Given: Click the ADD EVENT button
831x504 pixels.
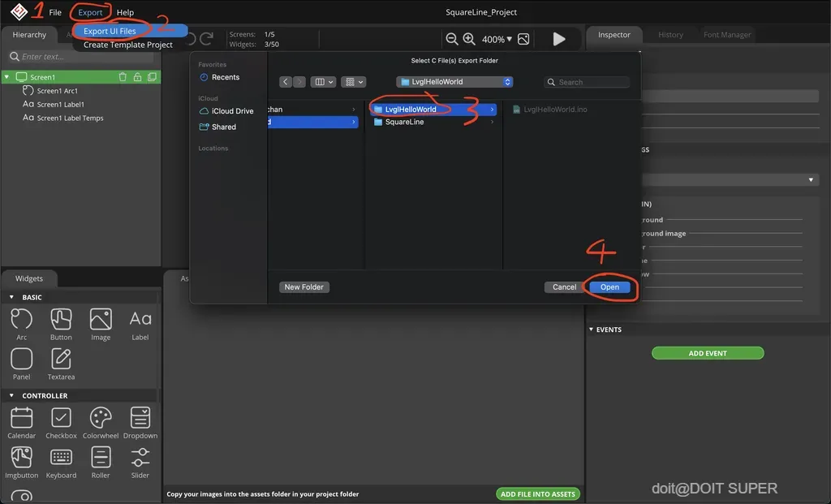Looking at the screenshot, I should (x=708, y=353).
